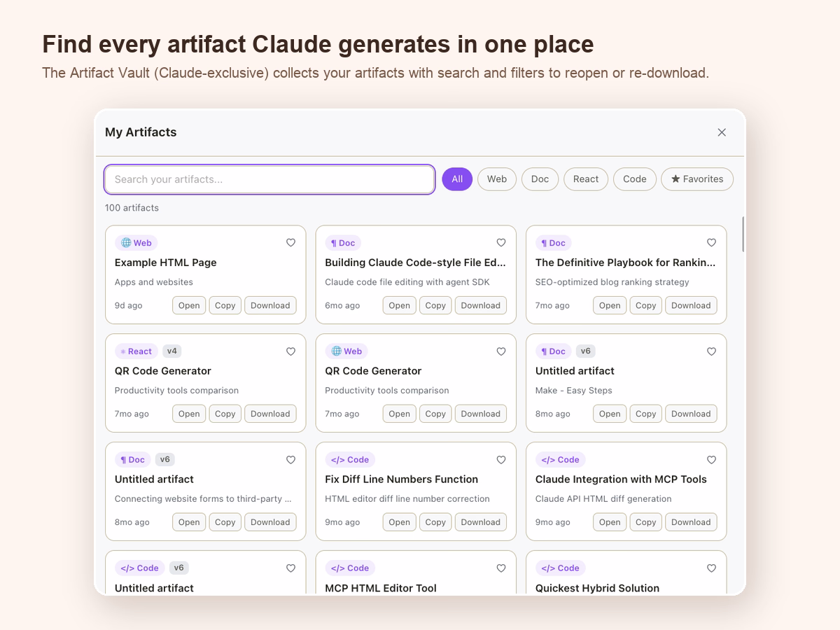Focus the Search your artifacts field

coord(269,179)
